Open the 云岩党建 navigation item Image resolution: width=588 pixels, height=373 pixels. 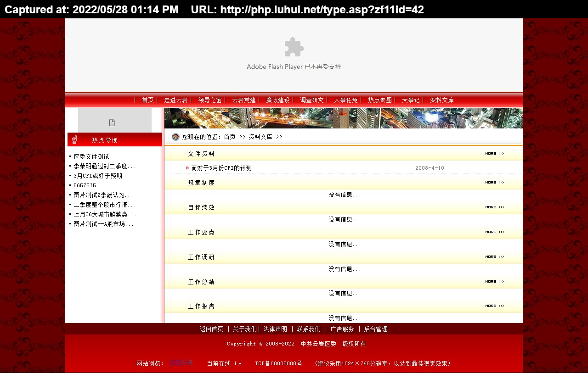244,100
